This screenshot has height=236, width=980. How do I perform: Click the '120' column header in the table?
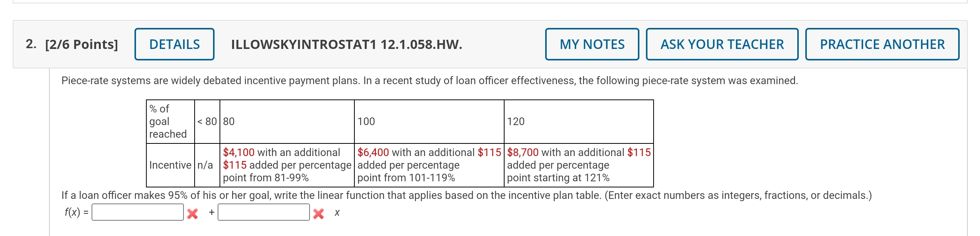[x=513, y=122]
